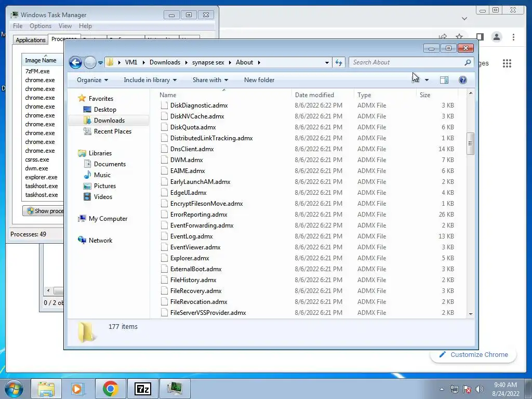Screen dimensions: 532x399
Task: Select DiskNVCache.admx file
Action: click(x=197, y=116)
